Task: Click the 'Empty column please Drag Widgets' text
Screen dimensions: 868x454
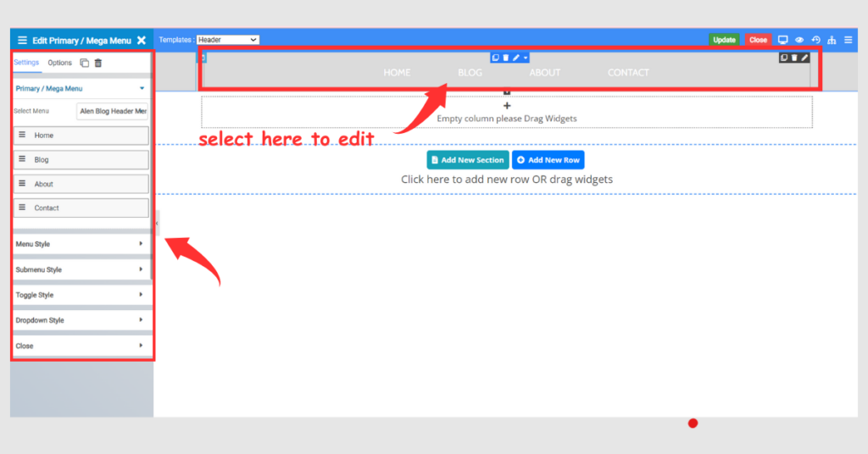Action: pyautogui.click(x=507, y=119)
